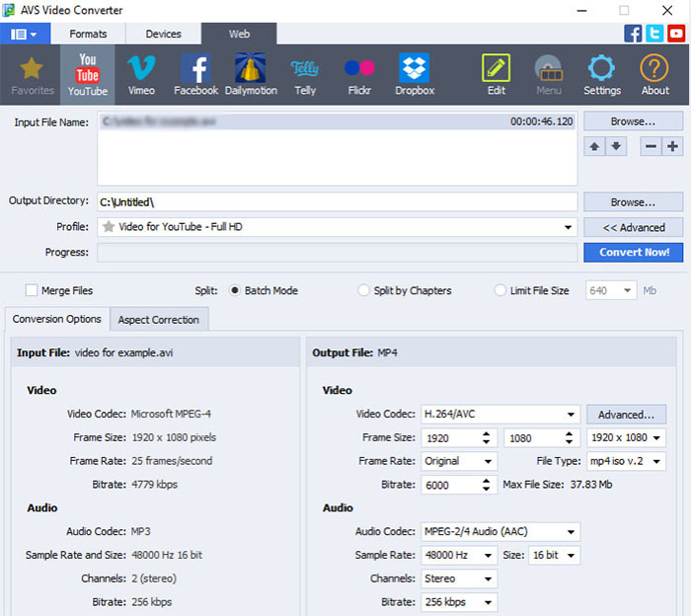This screenshot has width=691, height=616.
Task: Start conversion with Convert Now!
Action: pyautogui.click(x=634, y=253)
